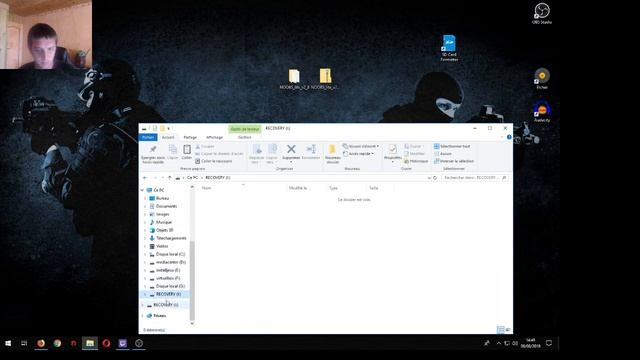
Task: Open the address bar history dropdown
Action: click(429, 178)
